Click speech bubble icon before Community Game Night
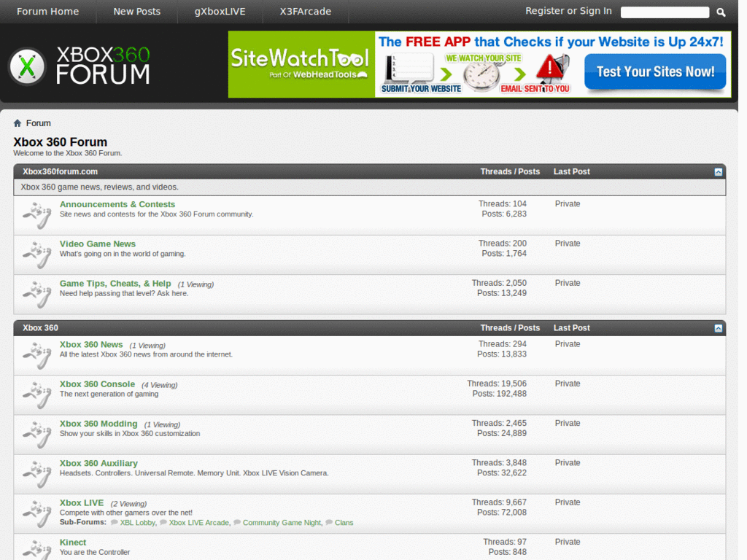Screen dimensions: 747x560 coord(237,522)
